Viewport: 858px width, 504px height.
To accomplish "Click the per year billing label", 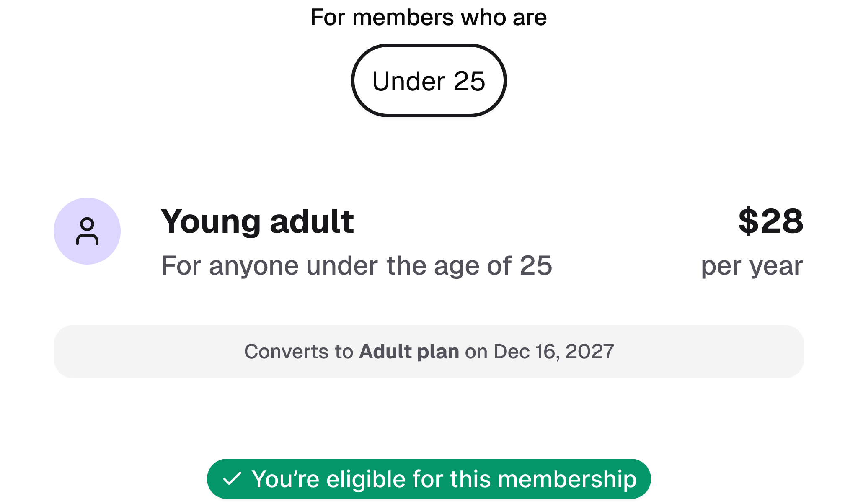I will click(x=752, y=266).
